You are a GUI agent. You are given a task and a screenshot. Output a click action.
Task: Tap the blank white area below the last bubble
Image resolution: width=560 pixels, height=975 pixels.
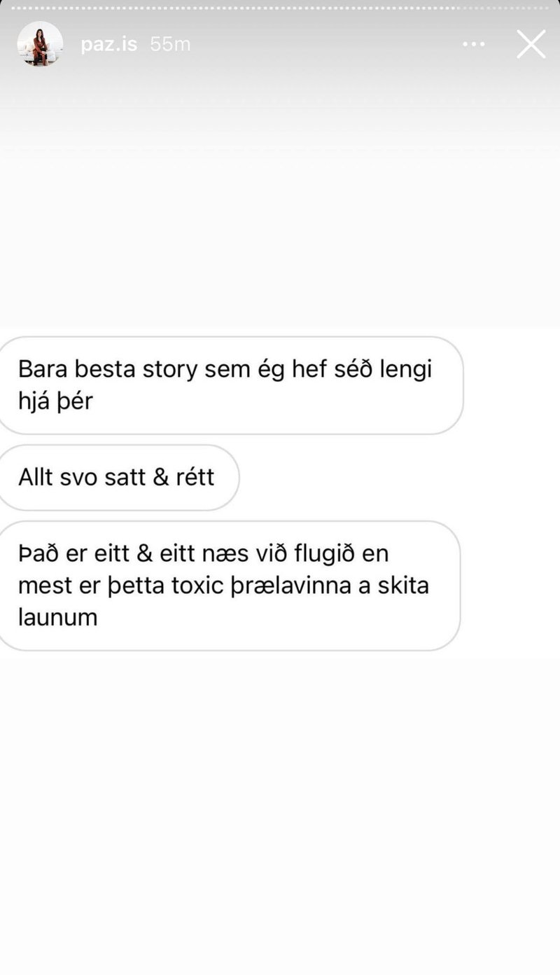pyautogui.click(x=280, y=813)
